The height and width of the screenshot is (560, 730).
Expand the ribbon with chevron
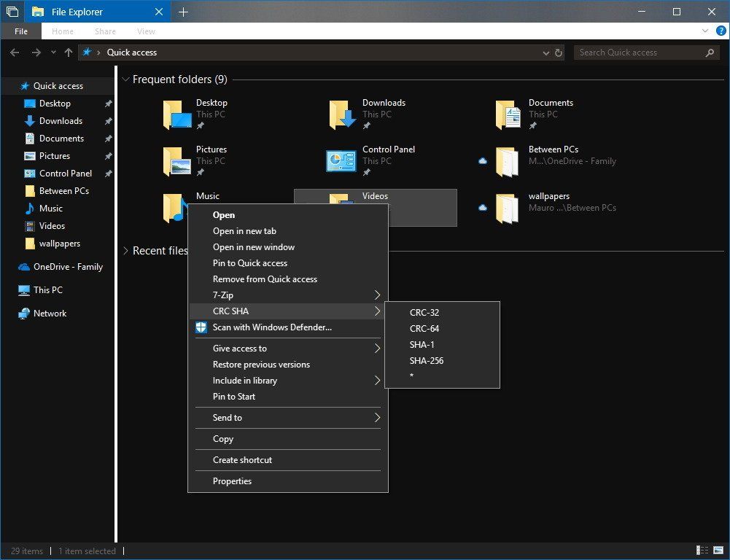point(705,31)
